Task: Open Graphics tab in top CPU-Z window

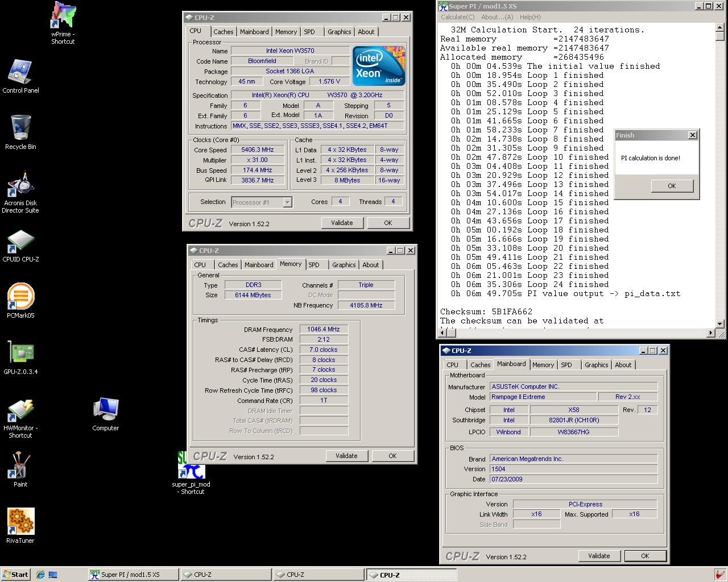Action: [x=340, y=32]
